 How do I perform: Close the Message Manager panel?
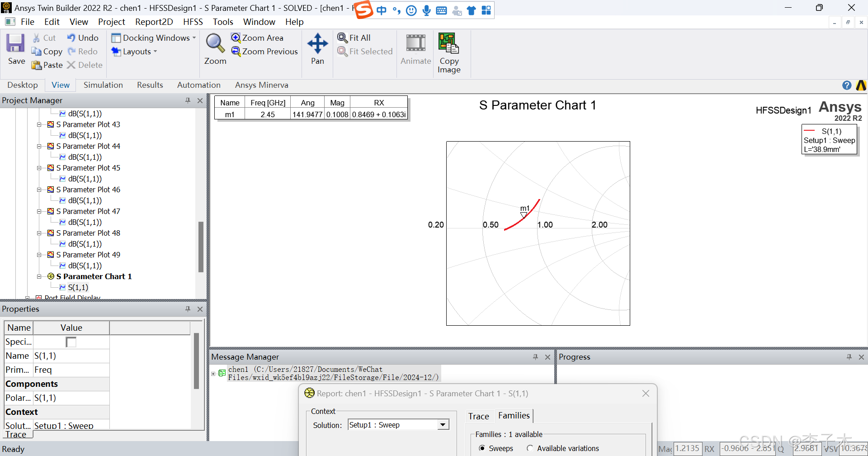coord(547,357)
